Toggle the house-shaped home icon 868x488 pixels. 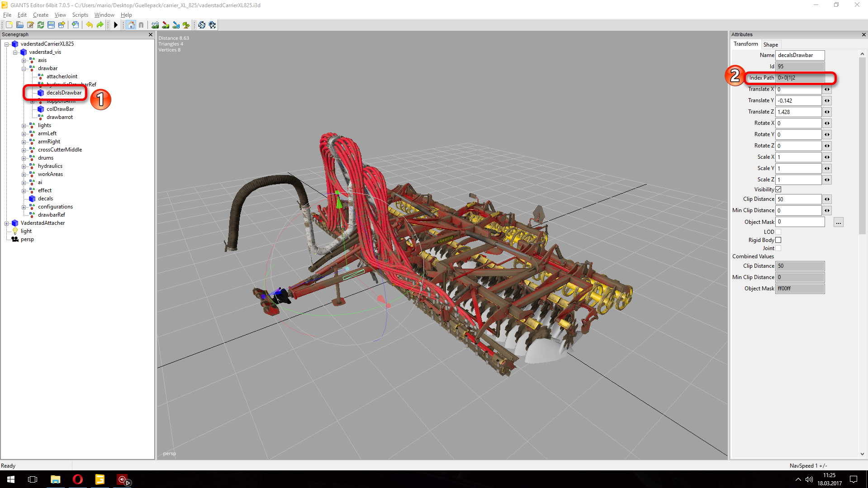click(131, 25)
